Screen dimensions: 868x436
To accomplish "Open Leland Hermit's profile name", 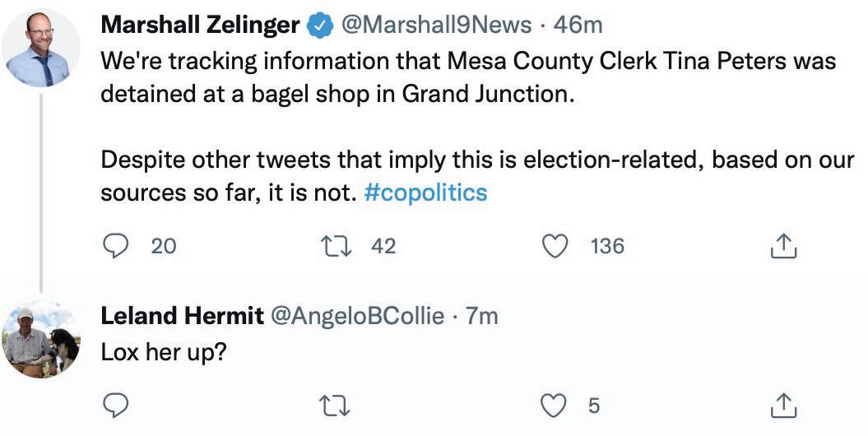I will [x=182, y=315].
